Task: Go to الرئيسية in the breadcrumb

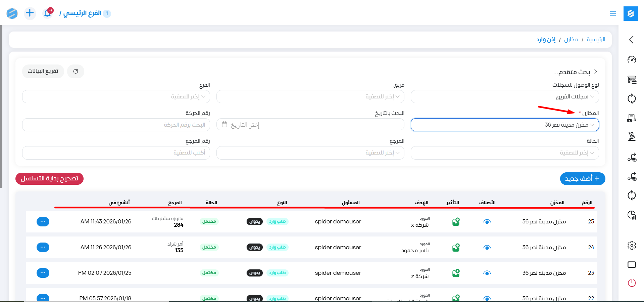Action: (x=596, y=40)
